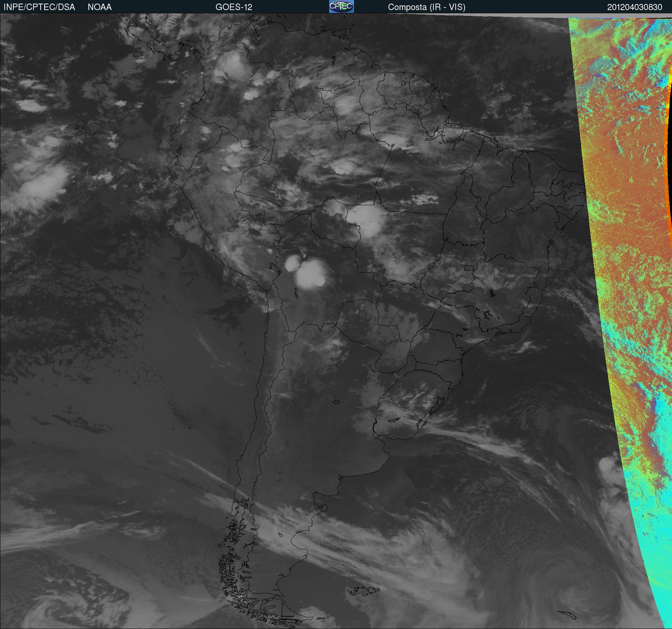Click the Composta (IR - VIS) title

point(427,8)
